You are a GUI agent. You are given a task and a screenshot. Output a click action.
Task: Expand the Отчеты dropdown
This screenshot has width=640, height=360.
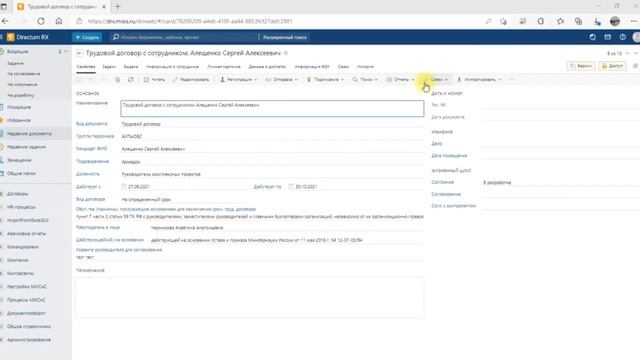(400, 80)
